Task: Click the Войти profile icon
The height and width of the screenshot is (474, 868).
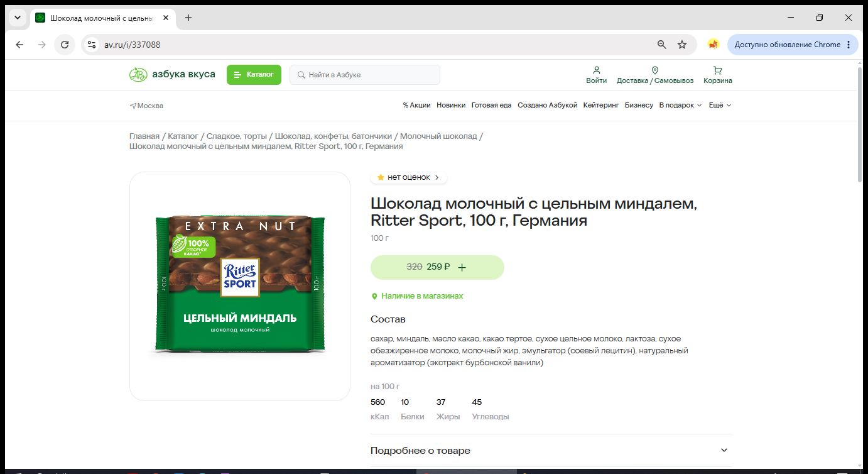Action: coord(597,75)
